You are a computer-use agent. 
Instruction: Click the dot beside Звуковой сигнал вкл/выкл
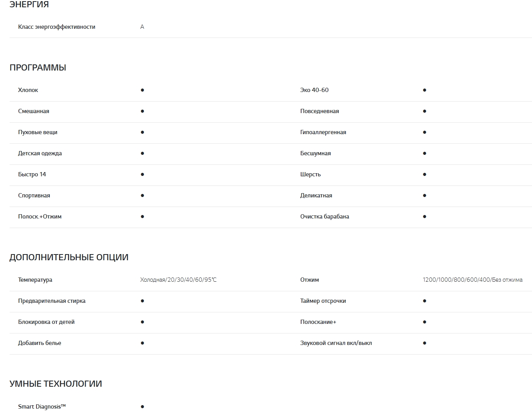(424, 343)
